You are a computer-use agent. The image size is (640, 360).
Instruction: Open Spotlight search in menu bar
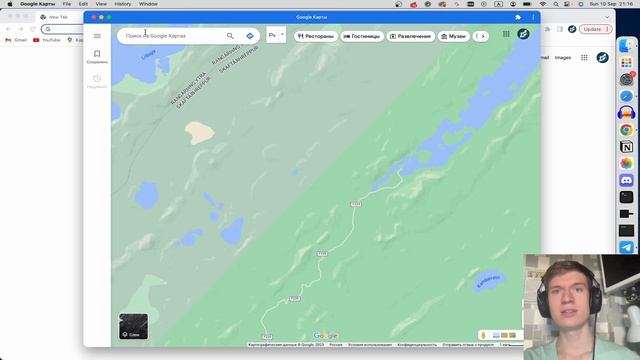(556, 4)
